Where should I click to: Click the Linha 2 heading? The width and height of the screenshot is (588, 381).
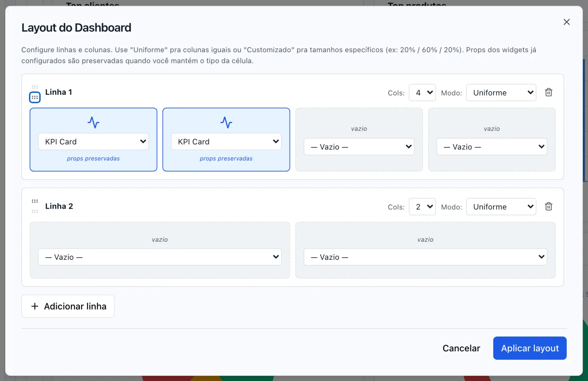[59, 206]
